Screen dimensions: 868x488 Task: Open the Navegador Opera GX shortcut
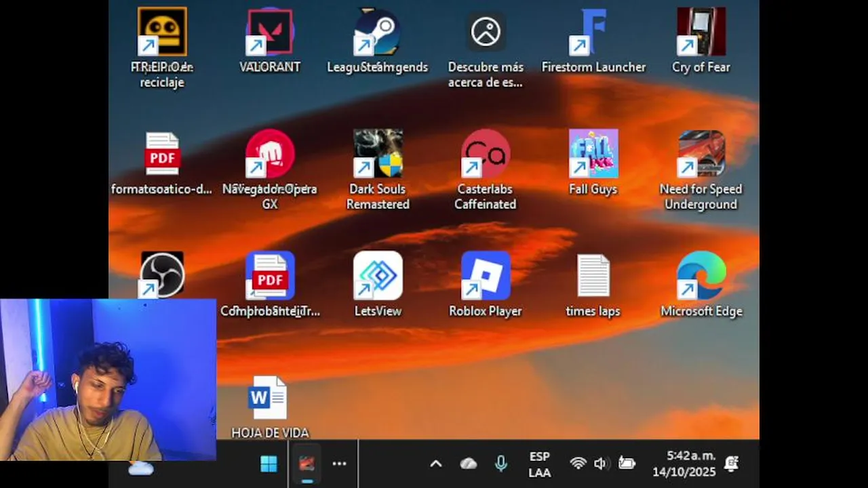click(270, 154)
